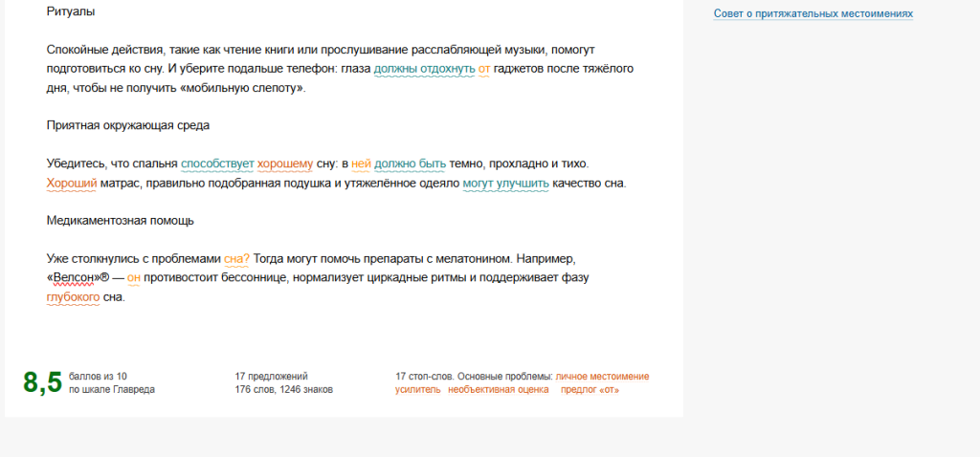Click highlighted pronoun 'он' after the dash
Image resolution: width=980 pixels, height=457 pixels.
pos(134,278)
